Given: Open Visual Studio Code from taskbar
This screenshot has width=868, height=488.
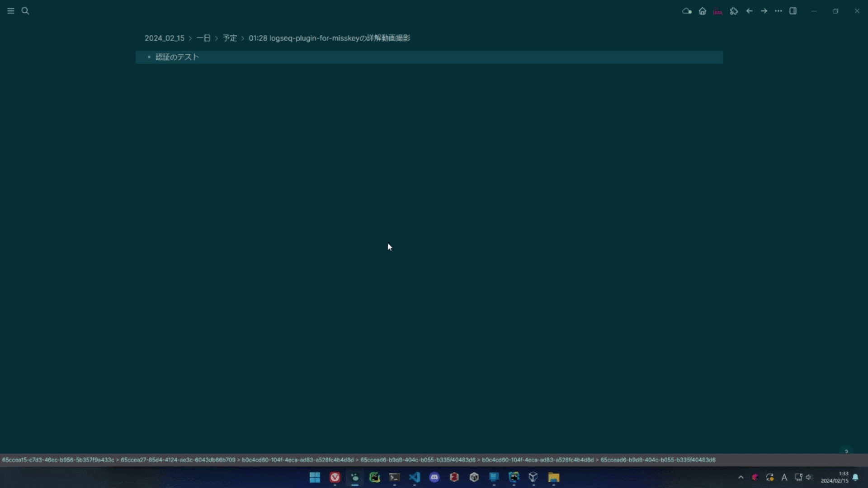Looking at the screenshot, I should point(415,477).
